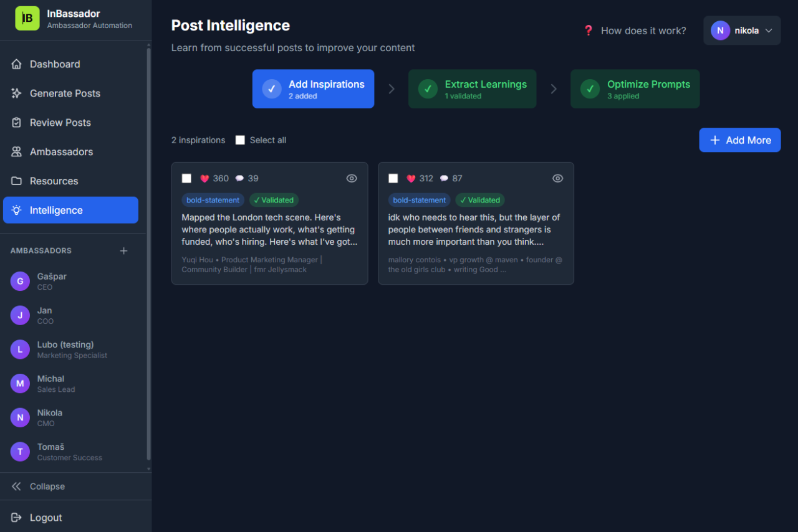Click the comment bubble icon showing 87
Screen dimensions: 798x532
click(444, 179)
